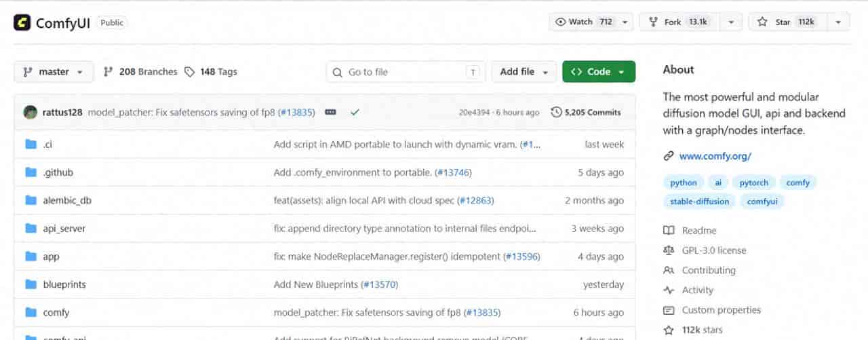The width and height of the screenshot is (868, 340).
Task: Expand the Watch notifications dropdown arrow
Action: click(625, 22)
